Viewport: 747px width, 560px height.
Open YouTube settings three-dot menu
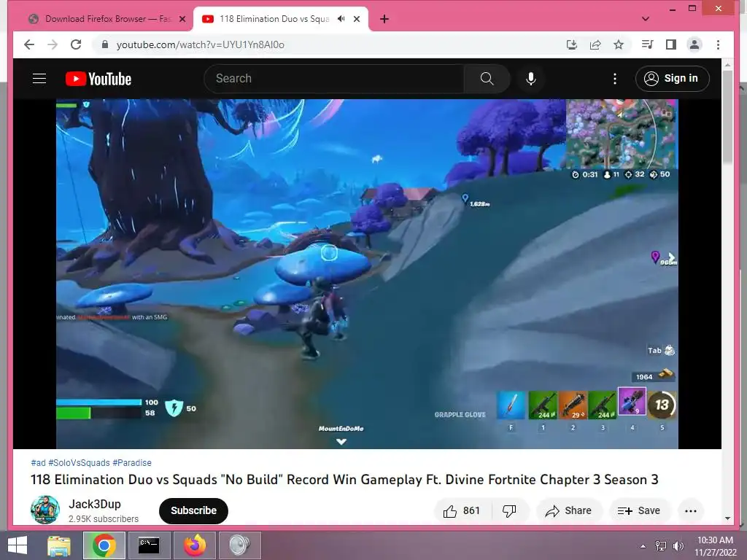click(614, 79)
